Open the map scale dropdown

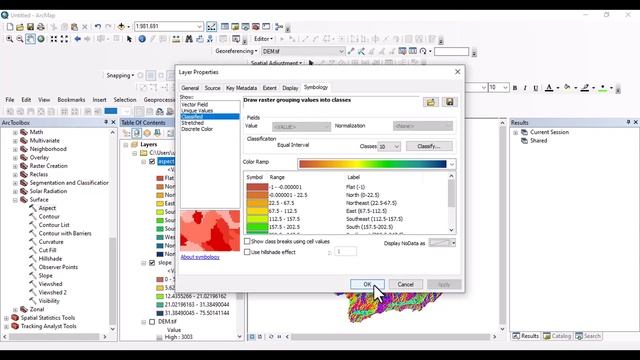coord(199,27)
